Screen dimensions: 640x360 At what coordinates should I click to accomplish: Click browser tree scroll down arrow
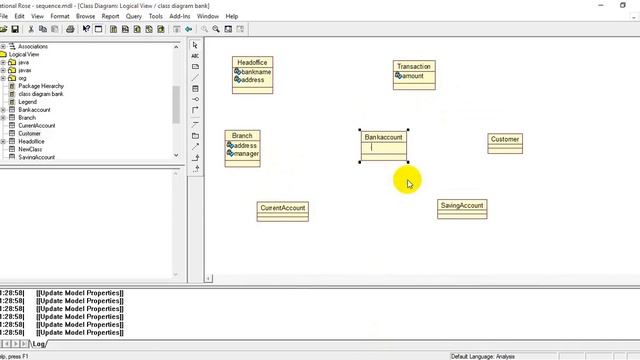pos(176,156)
